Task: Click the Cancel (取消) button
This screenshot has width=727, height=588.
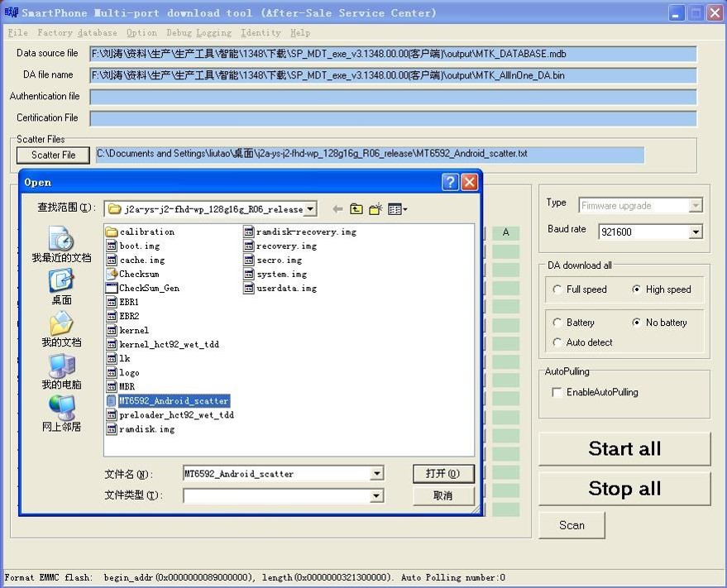Action: tap(443, 495)
